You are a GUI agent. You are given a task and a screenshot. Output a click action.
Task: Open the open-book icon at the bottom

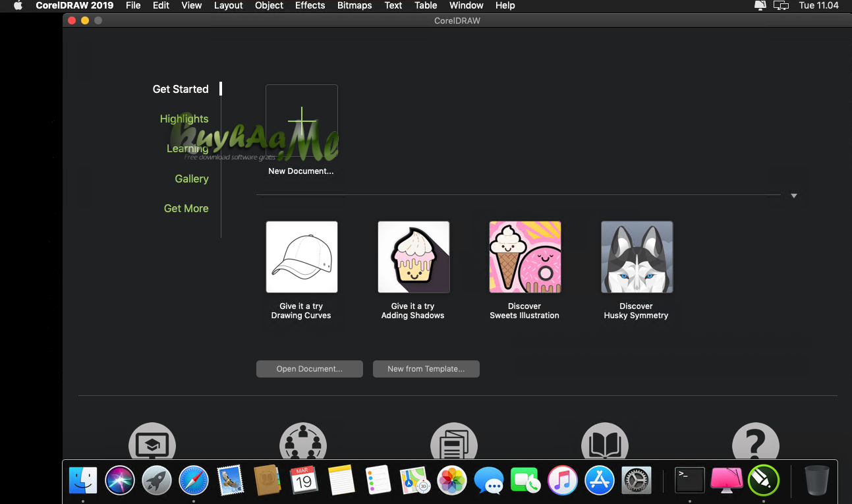(x=605, y=441)
